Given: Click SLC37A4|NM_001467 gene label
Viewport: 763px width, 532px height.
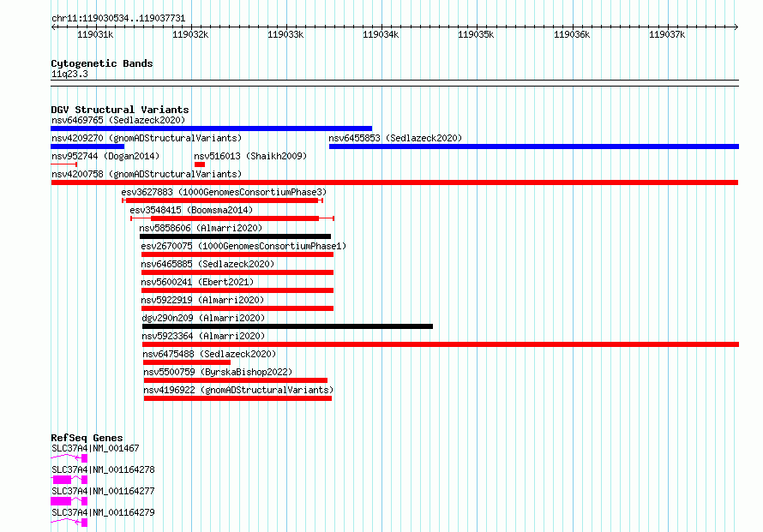Looking at the screenshot, I should coord(95,448).
